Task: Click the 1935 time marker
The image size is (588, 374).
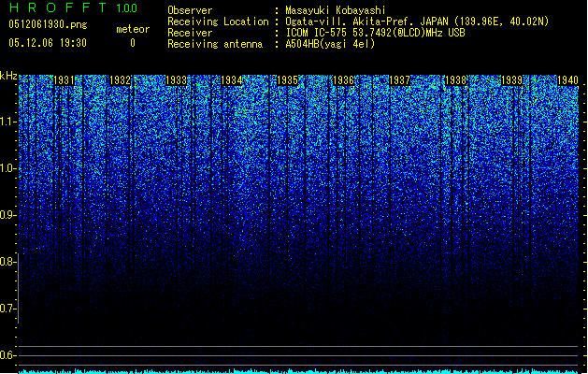Action: click(x=288, y=80)
